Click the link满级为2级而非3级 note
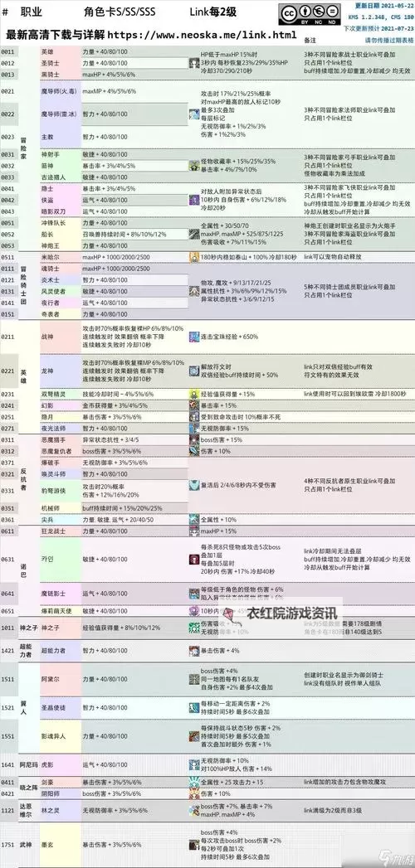Screen dimensions: 415x868 click(x=333, y=811)
